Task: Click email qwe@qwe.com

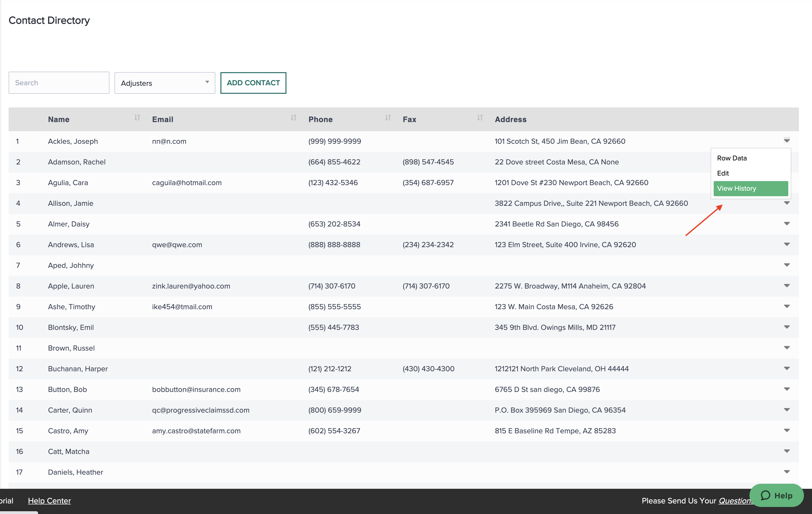Action: (x=177, y=245)
